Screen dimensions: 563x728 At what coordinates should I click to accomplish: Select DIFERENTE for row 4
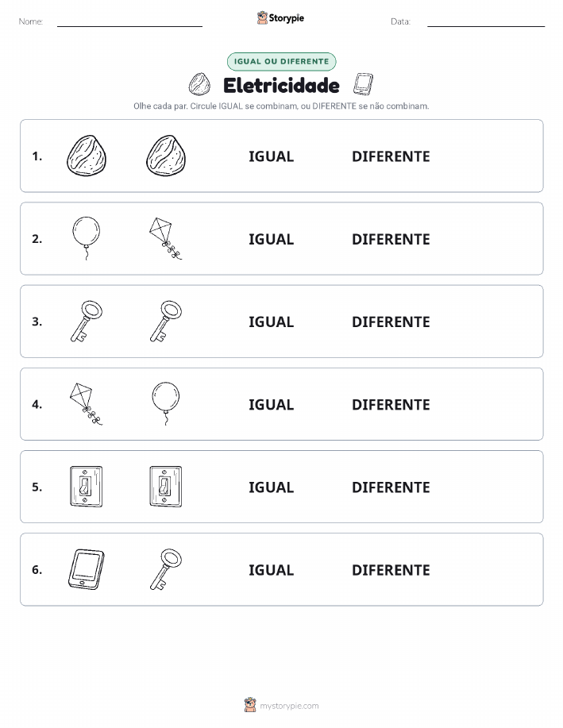391,404
